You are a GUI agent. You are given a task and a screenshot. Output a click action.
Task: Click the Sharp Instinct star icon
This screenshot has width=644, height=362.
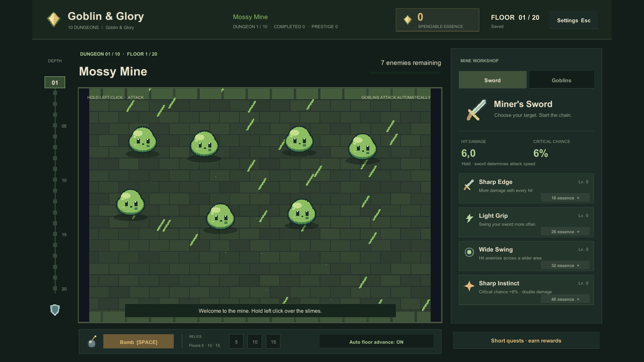(x=469, y=286)
